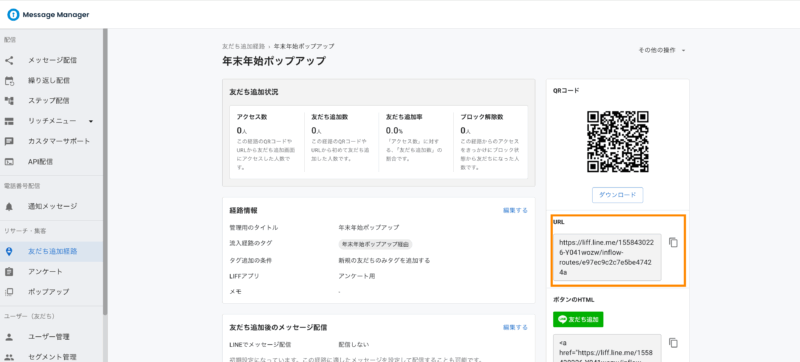Viewport: 800px width, 362px height.
Task: Open セグメント管理 in the sidebar
Action: [53, 357]
